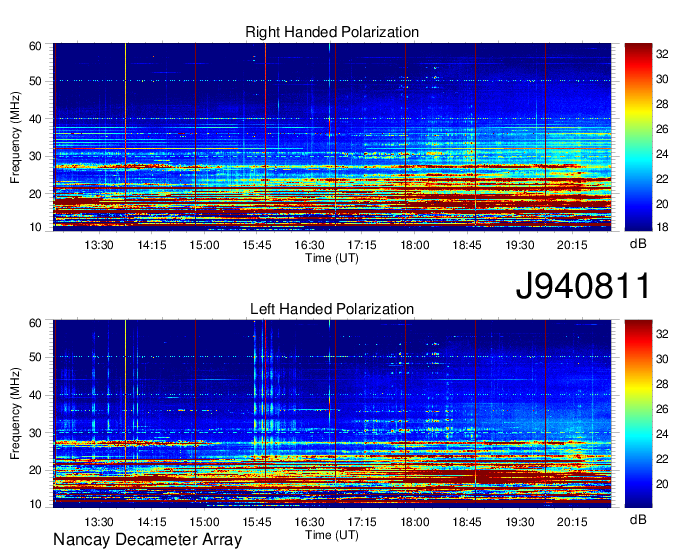Click 'Frequency (MHz)' axis label of top plot
This screenshot has height=552, width=680.
(15, 137)
